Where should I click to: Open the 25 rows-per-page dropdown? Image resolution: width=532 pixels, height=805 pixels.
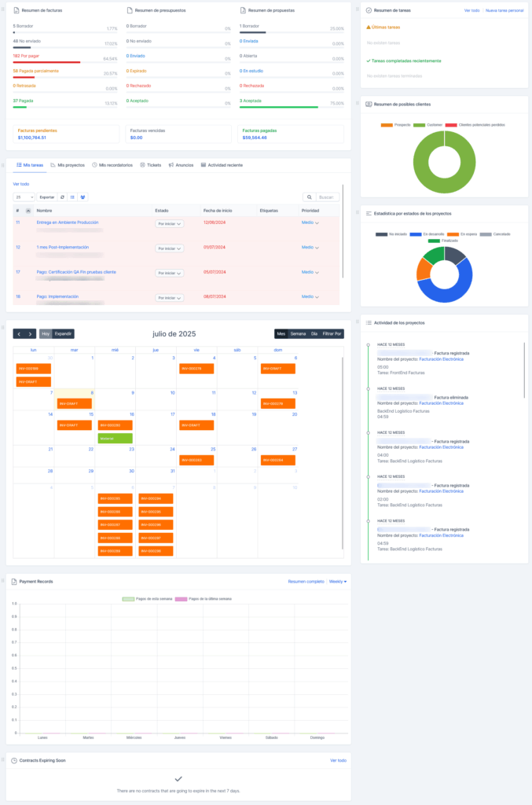point(24,197)
